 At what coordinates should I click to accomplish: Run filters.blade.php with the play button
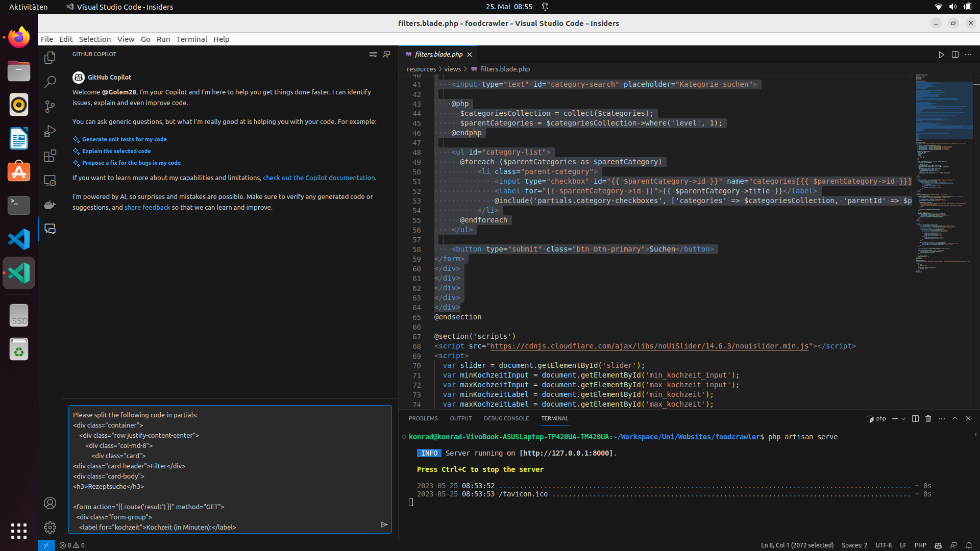point(941,55)
